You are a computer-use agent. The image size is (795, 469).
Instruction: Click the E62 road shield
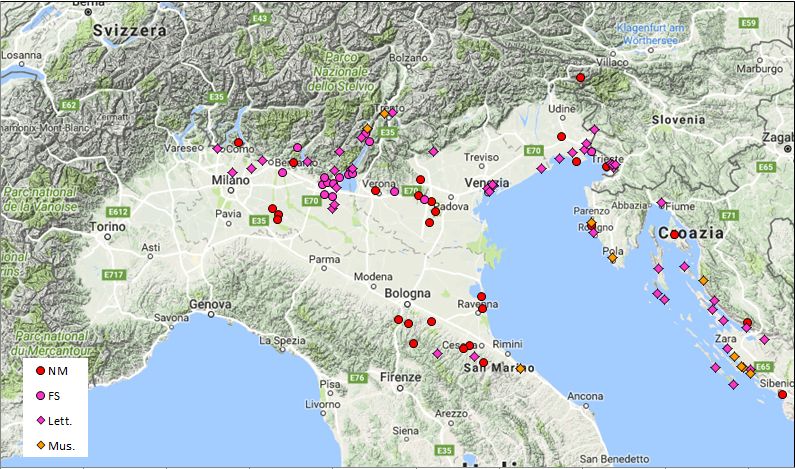[x=68, y=105]
